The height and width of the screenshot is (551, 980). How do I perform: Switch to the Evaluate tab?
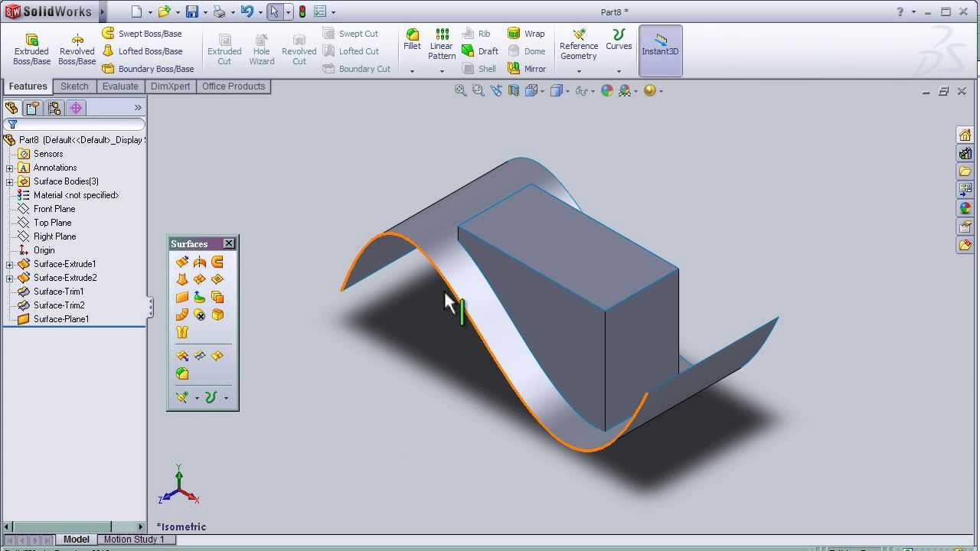pyautogui.click(x=120, y=86)
